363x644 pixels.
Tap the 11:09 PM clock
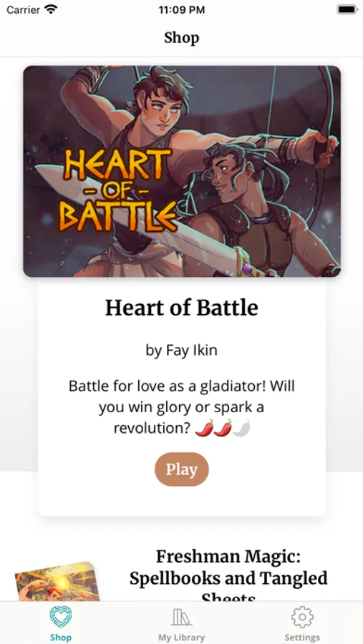[181, 10]
